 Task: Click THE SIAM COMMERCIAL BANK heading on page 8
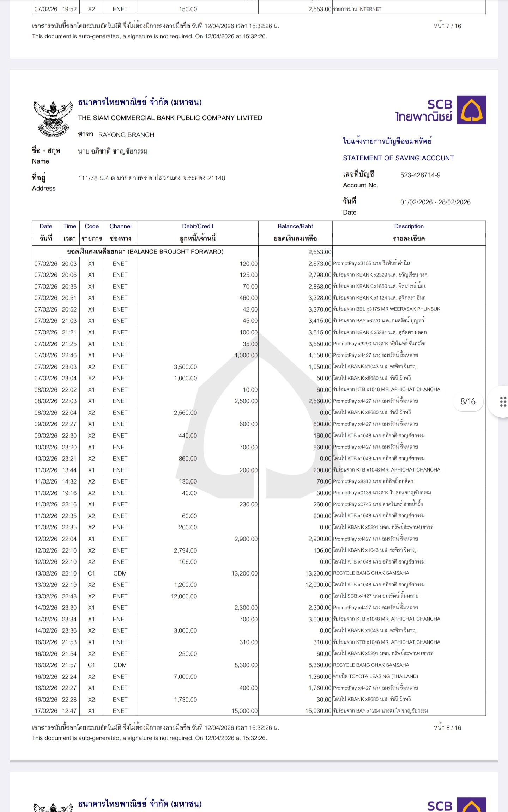170,118
